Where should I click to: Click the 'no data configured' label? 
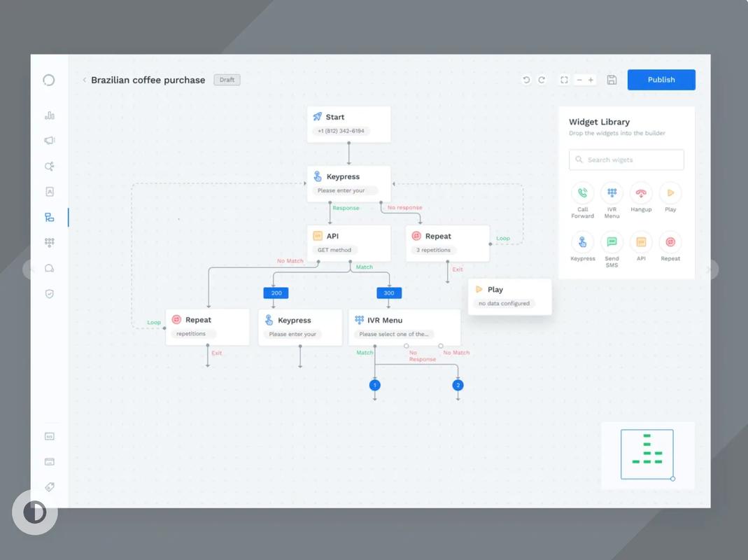tap(504, 303)
